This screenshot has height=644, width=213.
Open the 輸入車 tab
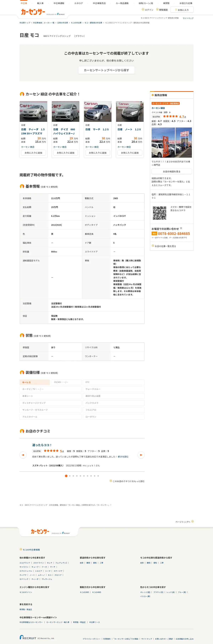tap(40, 3)
